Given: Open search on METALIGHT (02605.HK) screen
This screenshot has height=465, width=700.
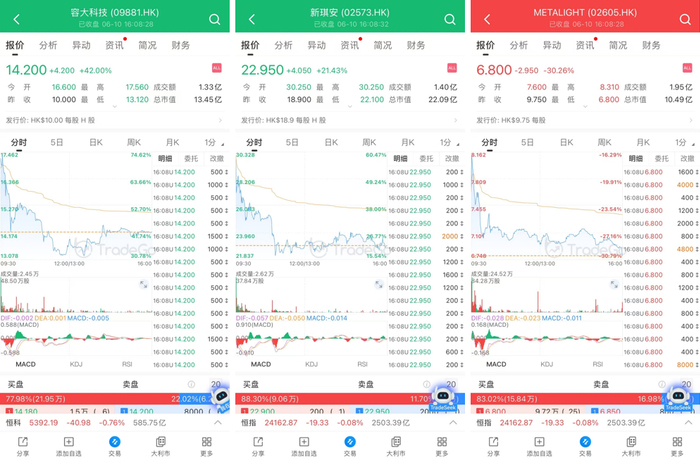Looking at the screenshot, I should (x=685, y=19).
